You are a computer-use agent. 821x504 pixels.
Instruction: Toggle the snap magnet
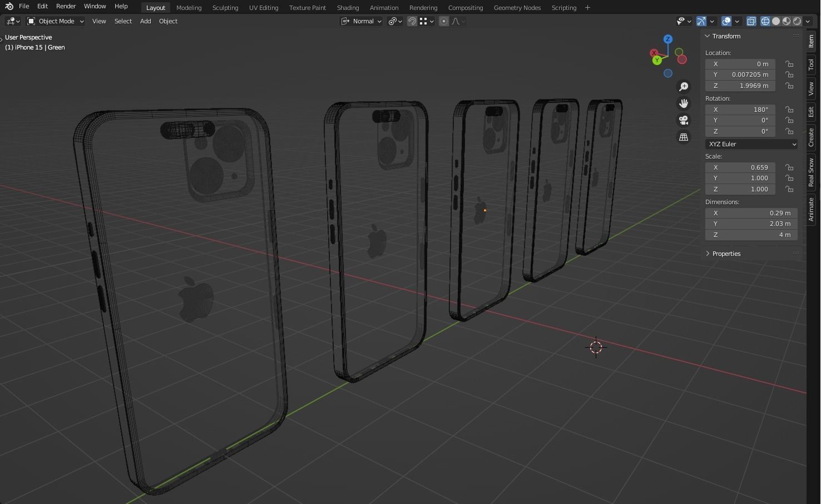pos(412,21)
